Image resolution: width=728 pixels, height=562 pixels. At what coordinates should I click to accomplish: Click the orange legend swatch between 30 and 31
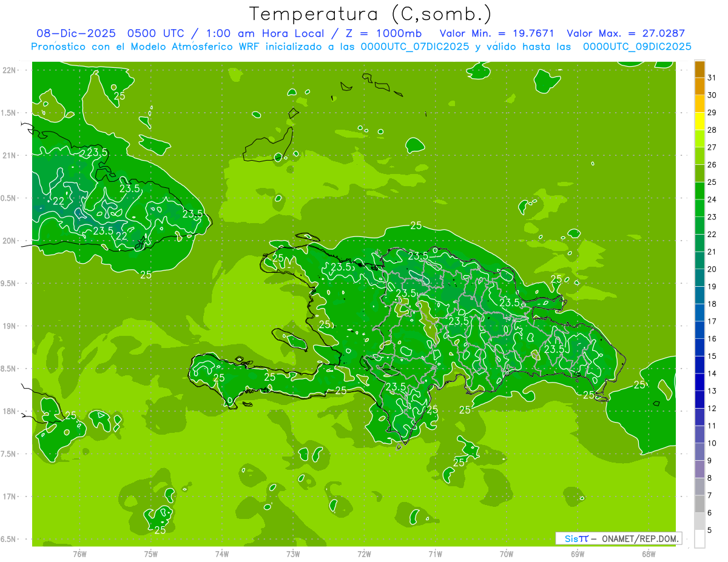[699, 86]
